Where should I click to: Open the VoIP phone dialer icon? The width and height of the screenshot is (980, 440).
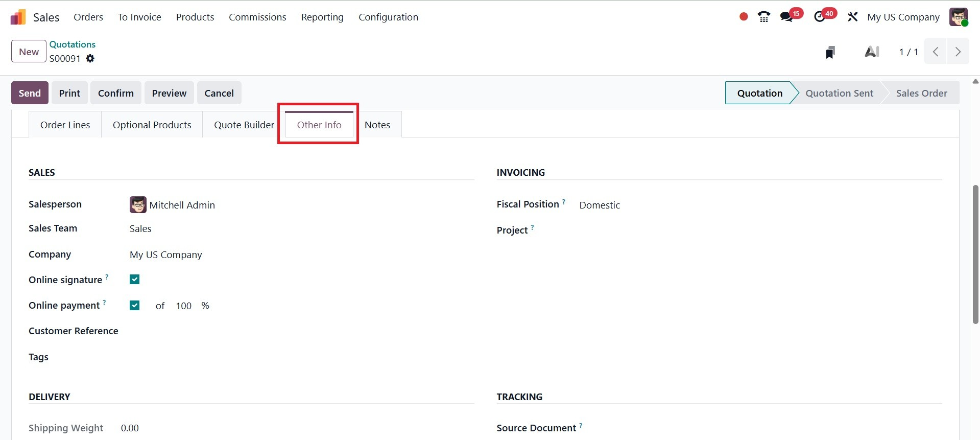coord(764,17)
